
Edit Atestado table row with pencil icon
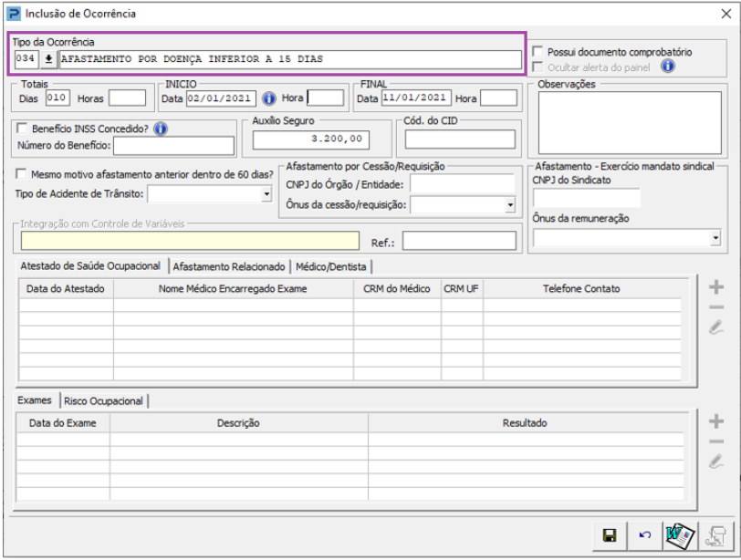click(716, 327)
